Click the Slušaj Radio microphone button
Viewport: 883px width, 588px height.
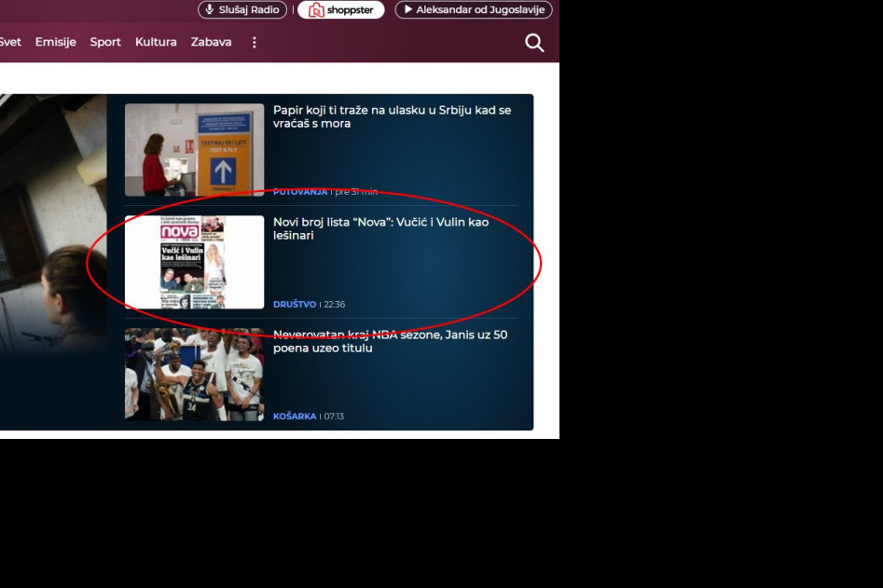tap(241, 10)
